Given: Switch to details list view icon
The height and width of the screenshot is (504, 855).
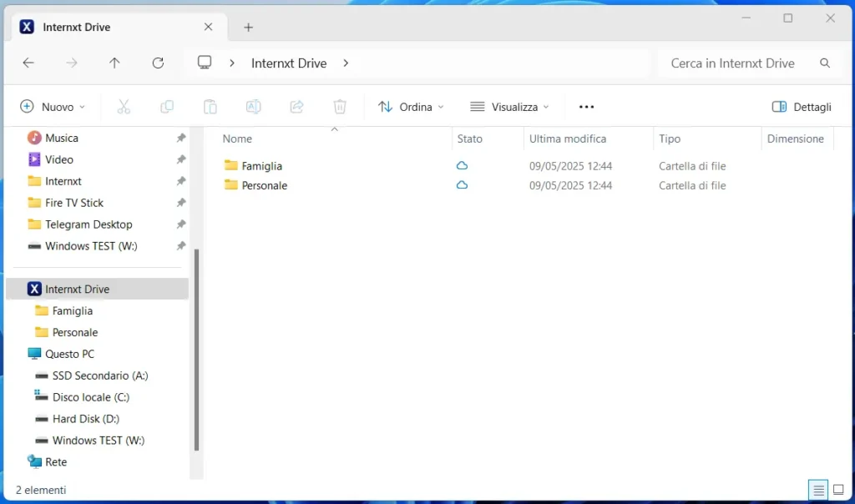Looking at the screenshot, I should point(818,490).
